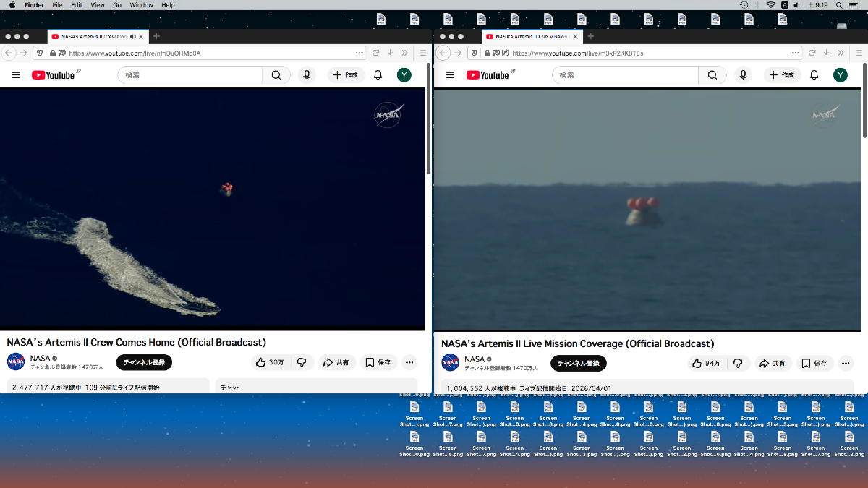Click search magnifier button in left YouTube
The height and width of the screenshot is (488, 868).
pyautogui.click(x=276, y=75)
